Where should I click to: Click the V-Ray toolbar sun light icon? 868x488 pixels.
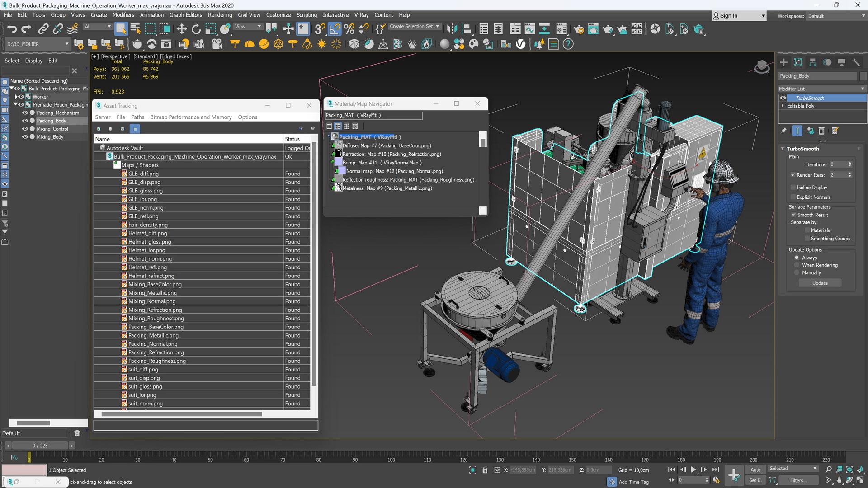click(322, 44)
